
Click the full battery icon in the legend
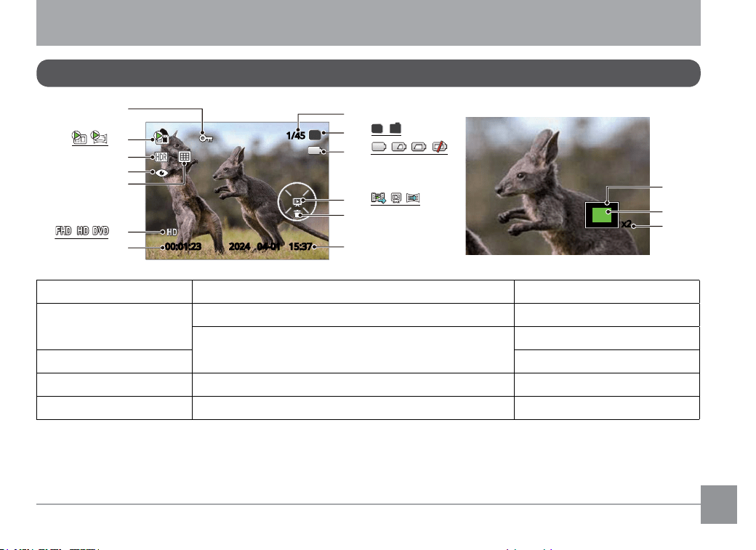coord(379,147)
